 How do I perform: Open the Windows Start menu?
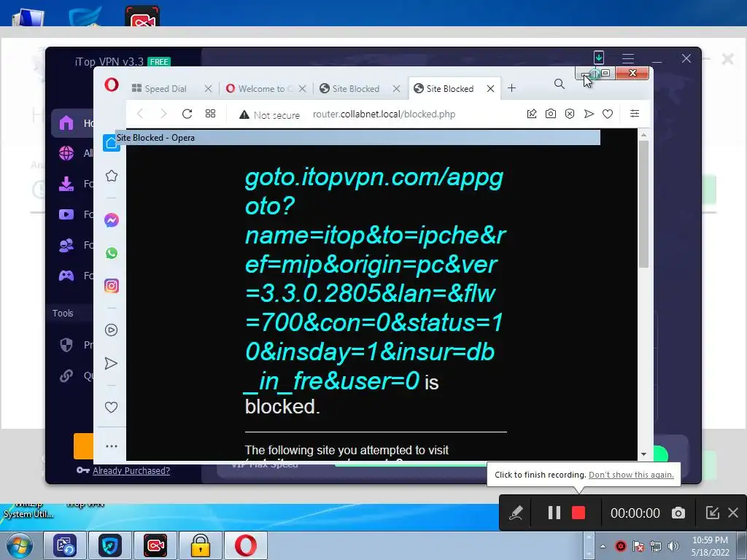[x=20, y=545]
